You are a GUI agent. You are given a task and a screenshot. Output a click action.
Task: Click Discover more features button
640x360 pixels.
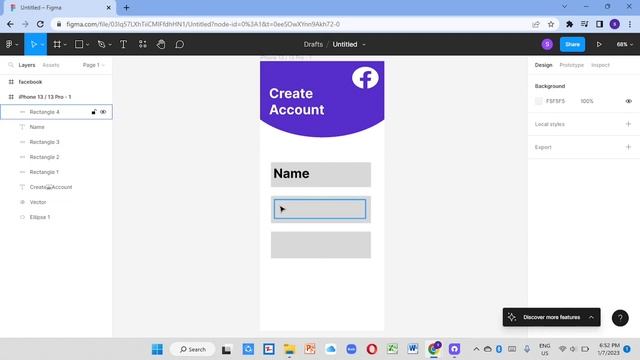pos(551,317)
